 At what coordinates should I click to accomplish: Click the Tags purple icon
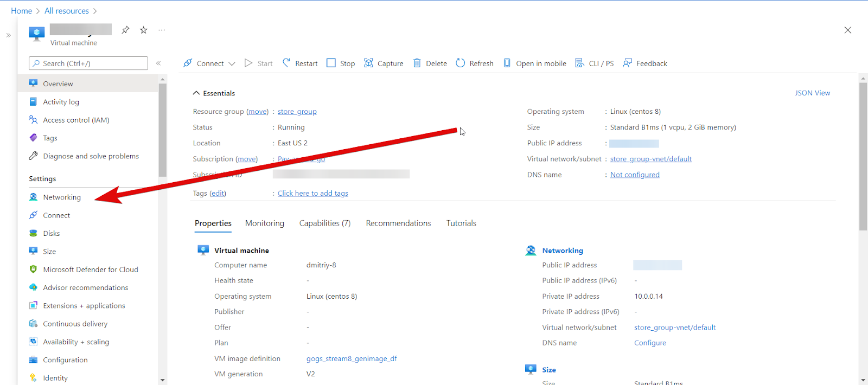pos(33,138)
